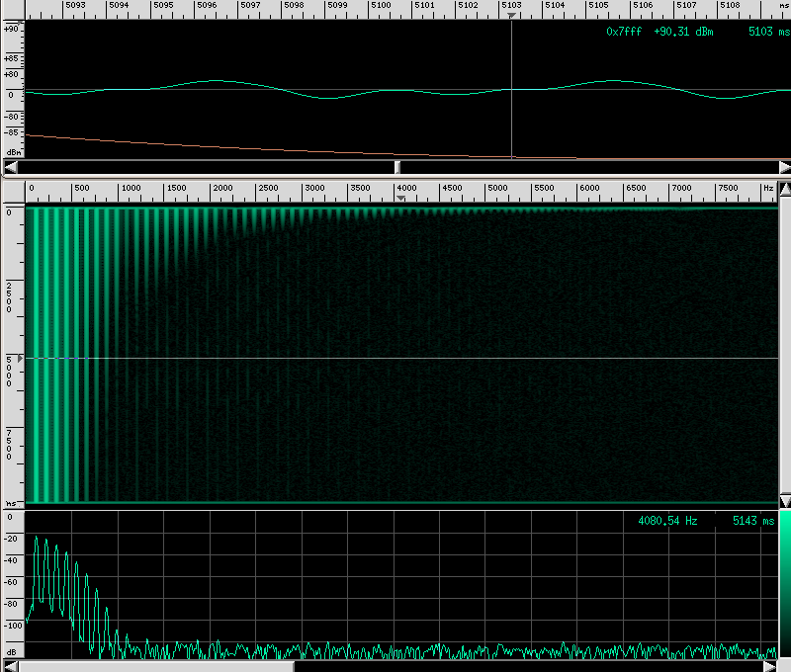Click the 2000 Hz mark on frequency ruler
Viewport: 791px width, 672px height.
(221, 188)
